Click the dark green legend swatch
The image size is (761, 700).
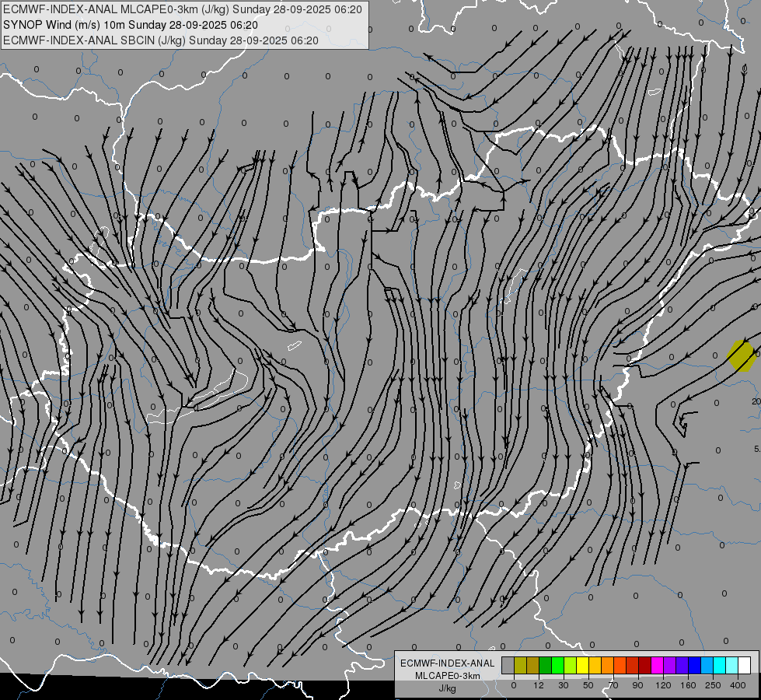(546, 665)
